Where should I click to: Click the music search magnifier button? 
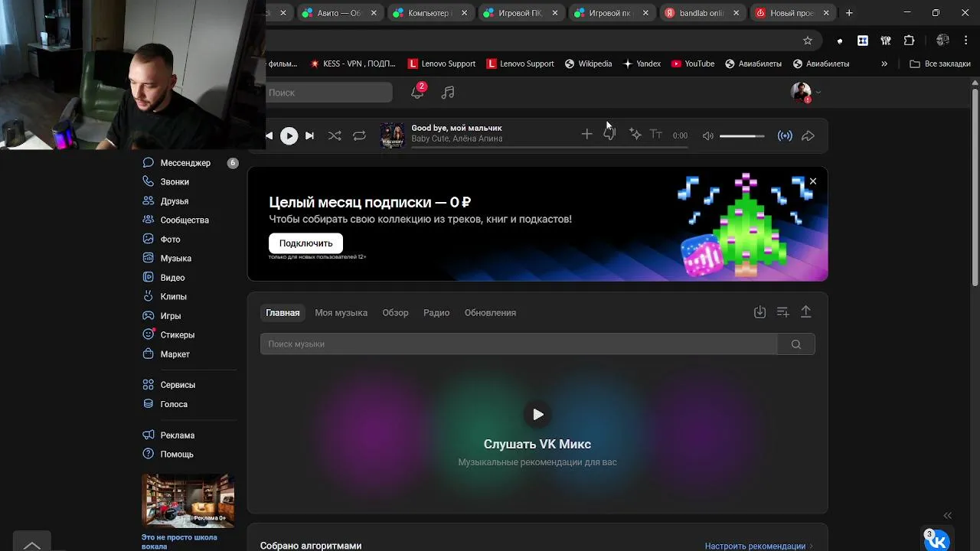pyautogui.click(x=796, y=344)
